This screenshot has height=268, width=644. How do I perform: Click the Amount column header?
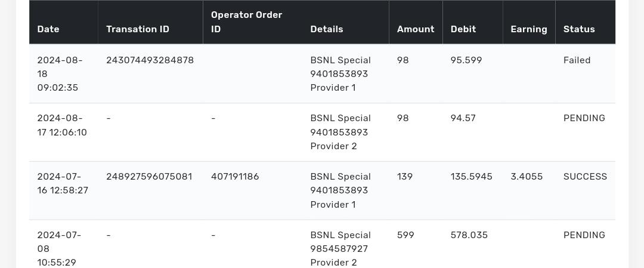click(x=416, y=29)
